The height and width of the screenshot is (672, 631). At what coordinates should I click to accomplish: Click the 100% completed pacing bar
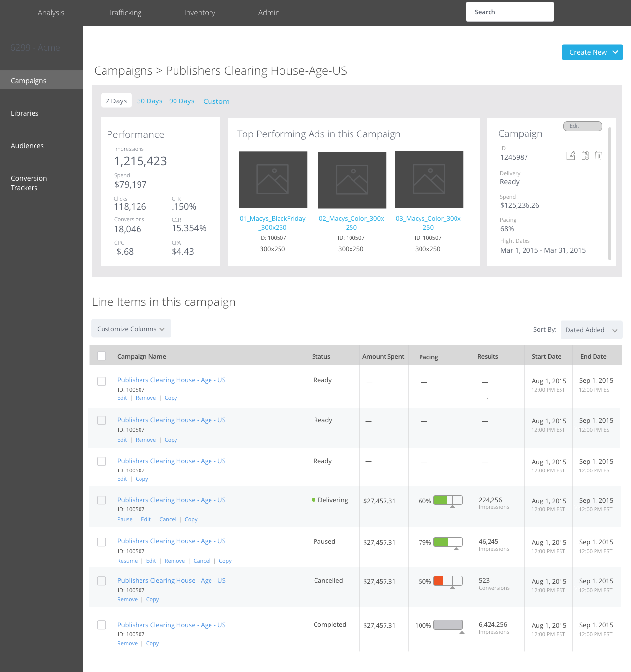[x=448, y=625]
